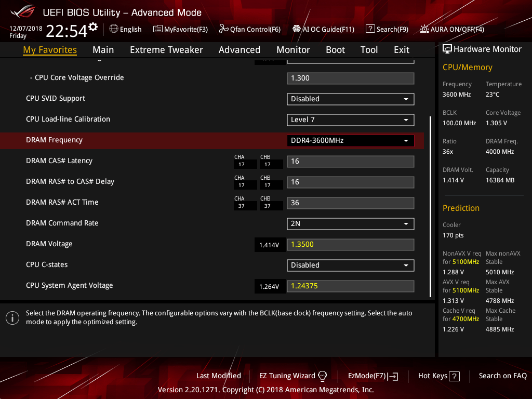Expand DRAM Frequency DDR4-3600MHz dropdown
This screenshot has width=532, height=399.
(x=351, y=140)
